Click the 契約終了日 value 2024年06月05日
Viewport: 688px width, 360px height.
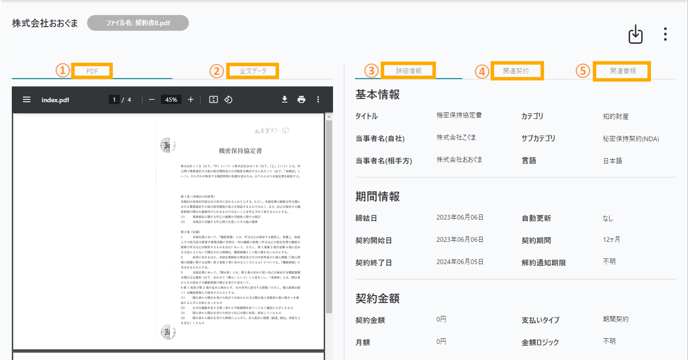[460, 262]
